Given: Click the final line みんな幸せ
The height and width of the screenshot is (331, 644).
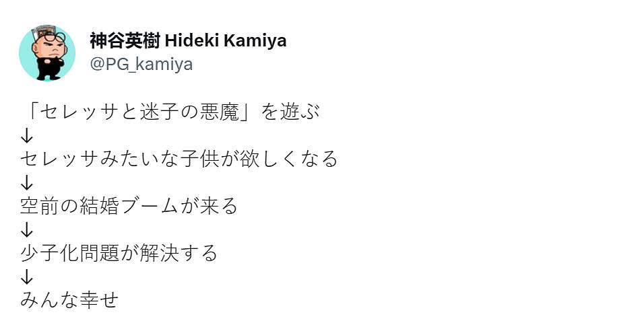Looking at the screenshot, I should tap(69, 300).
